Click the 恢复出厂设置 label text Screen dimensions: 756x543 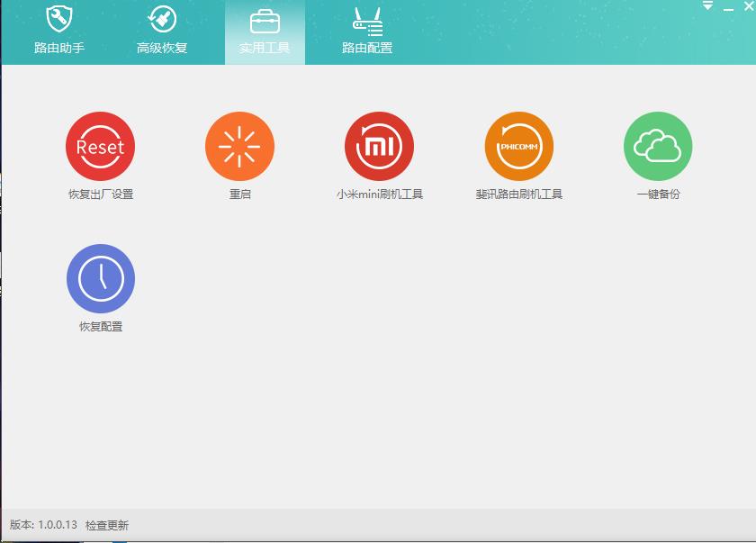[99, 193]
